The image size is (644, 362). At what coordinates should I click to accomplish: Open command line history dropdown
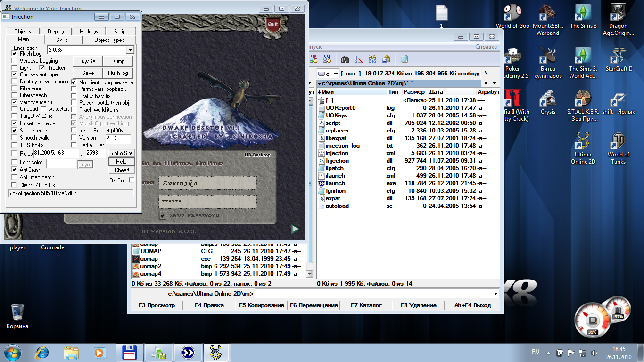[x=495, y=294]
